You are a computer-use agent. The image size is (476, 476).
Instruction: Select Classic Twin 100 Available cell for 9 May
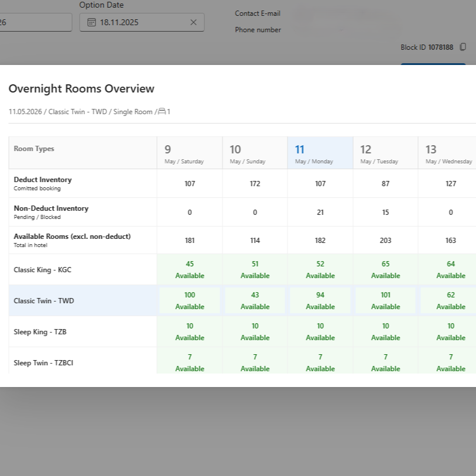[x=190, y=300]
